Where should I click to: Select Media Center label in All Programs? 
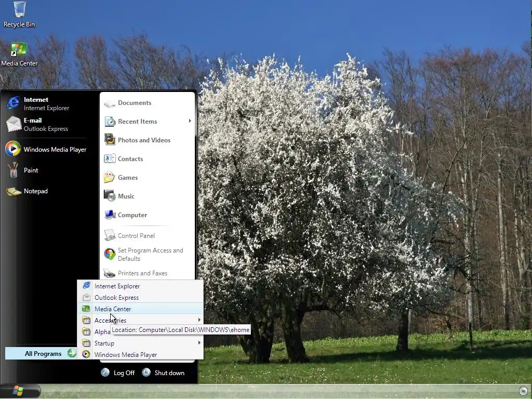pyautogui.click(x=113, y=309)
